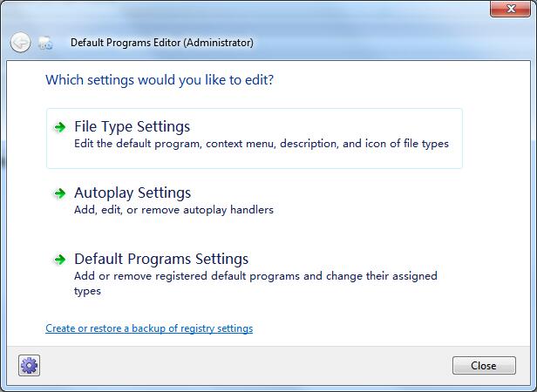Click the Default Programs Editor (Administrator) title text
Viewport: 537px width, 392px height.
[162, 42]
